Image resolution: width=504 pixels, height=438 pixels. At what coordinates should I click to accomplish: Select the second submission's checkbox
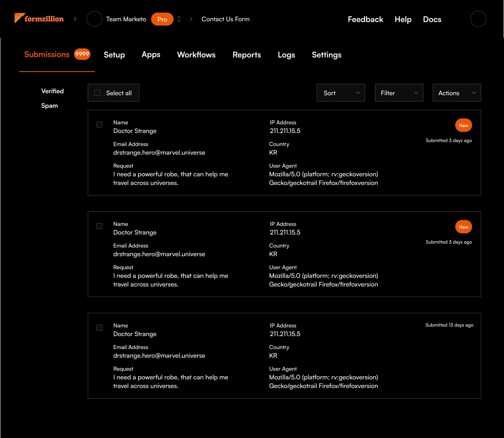pyautogui.click(x=99, y=226)
